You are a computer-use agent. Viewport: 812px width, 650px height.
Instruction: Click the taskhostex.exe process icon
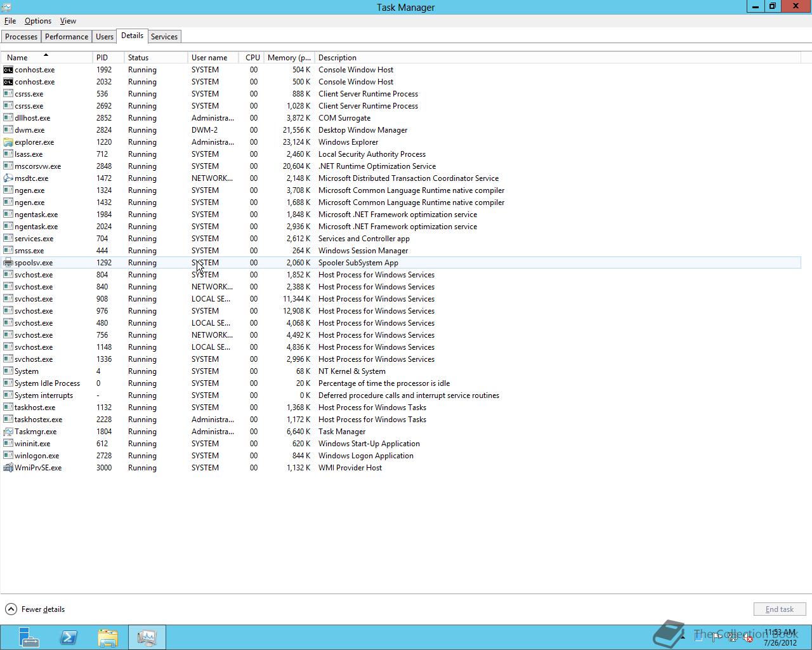[8, 420]
